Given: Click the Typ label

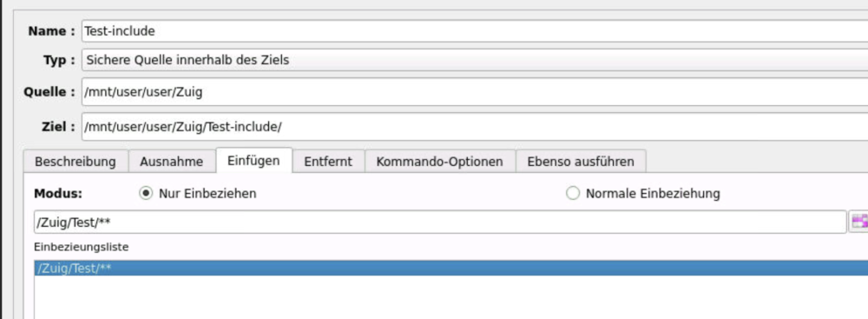Looking at the screenshot, I should coord(59,60).
